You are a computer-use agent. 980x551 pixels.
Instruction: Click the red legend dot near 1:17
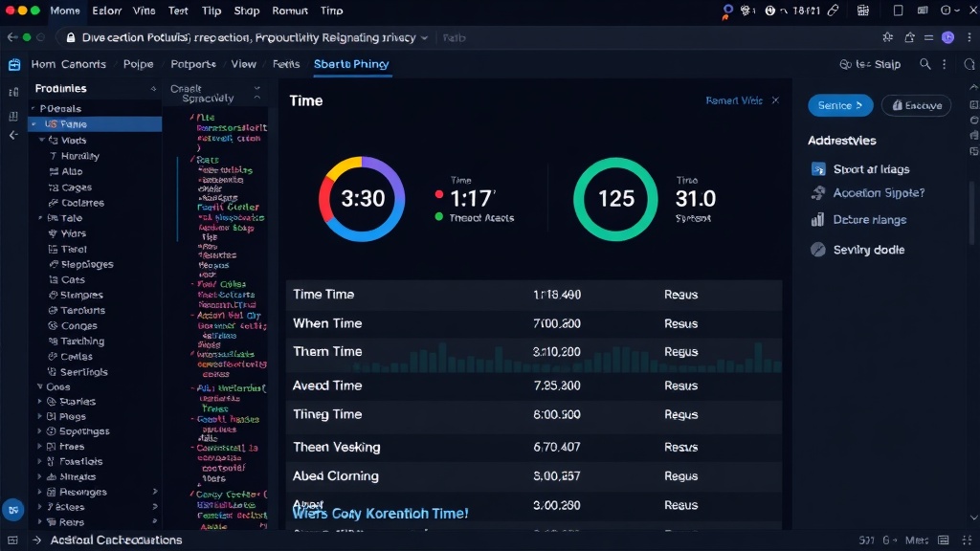click(438, 194)
